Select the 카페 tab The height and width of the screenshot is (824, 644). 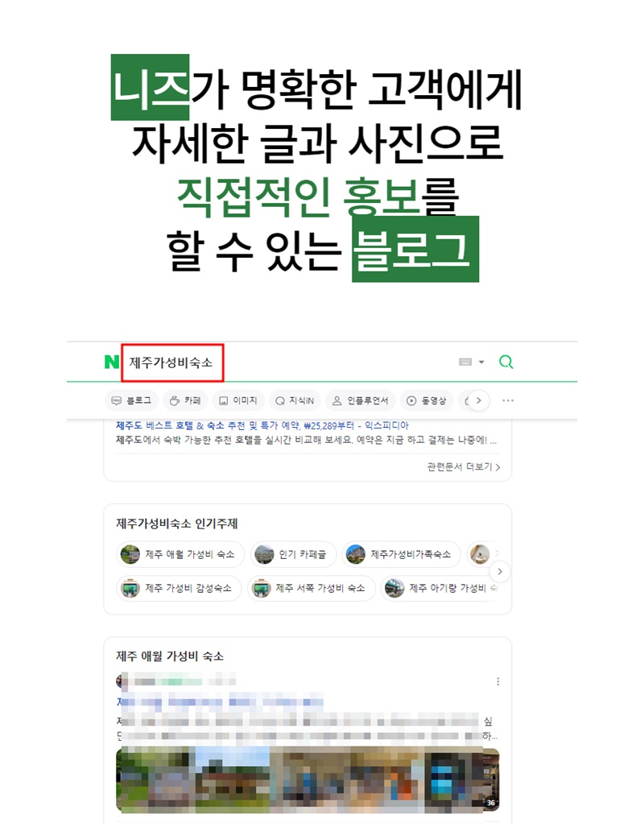[185, 400]
